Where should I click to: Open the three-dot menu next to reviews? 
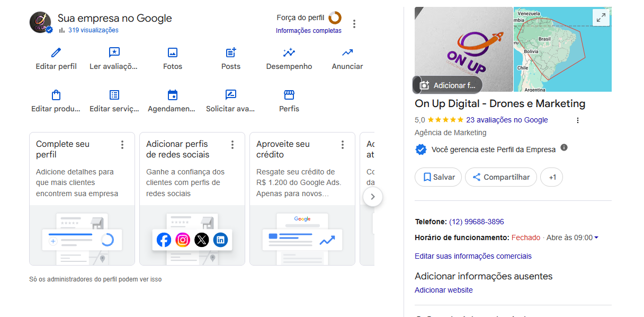coord(578,120)
